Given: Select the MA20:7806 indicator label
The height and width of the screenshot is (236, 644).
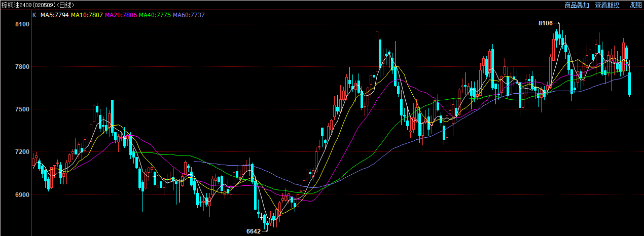Looking at the screenshot, I should [x=121, y=15].
